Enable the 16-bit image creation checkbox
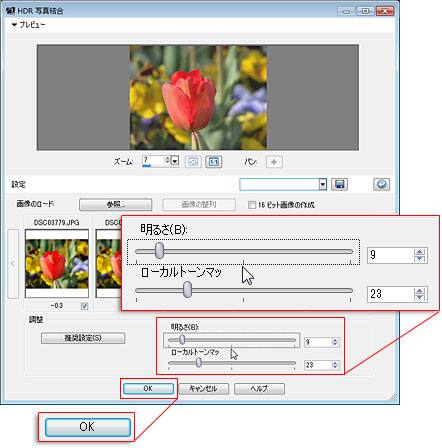Image resolution: width=442 pixels, height=448 pixels. coord(252,205)
